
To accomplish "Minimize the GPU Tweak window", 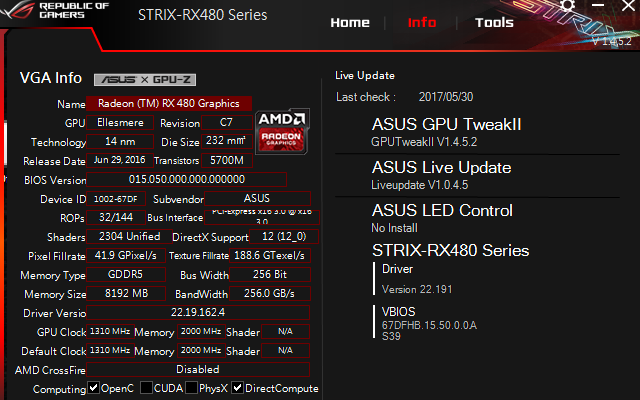I will click(598, 5).
